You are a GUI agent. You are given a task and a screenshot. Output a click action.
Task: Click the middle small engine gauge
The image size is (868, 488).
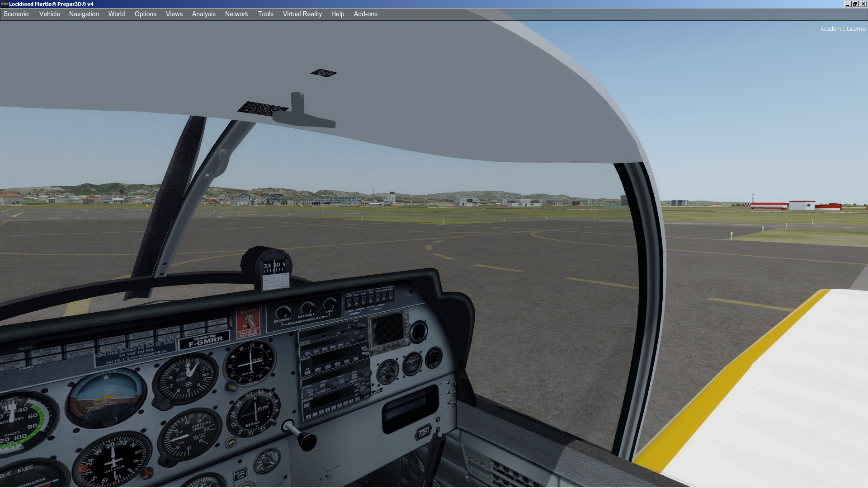[x=412, y=364]
